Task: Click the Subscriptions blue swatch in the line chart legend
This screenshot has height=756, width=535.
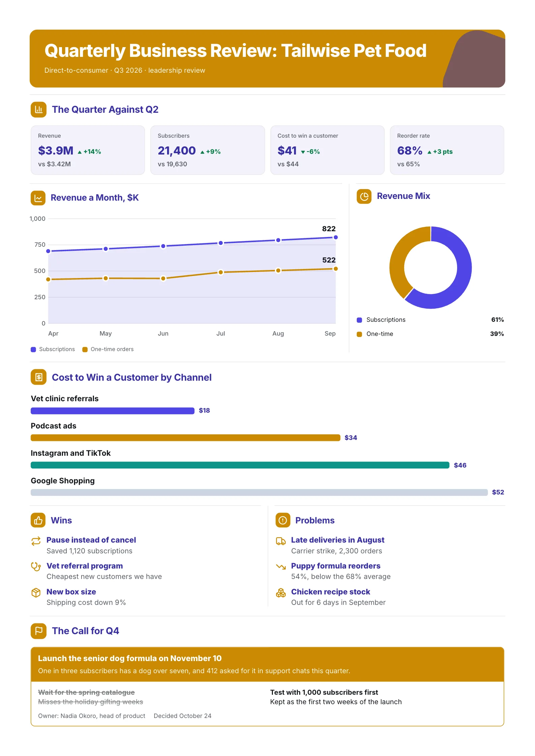Action: (x=33, y=349)
